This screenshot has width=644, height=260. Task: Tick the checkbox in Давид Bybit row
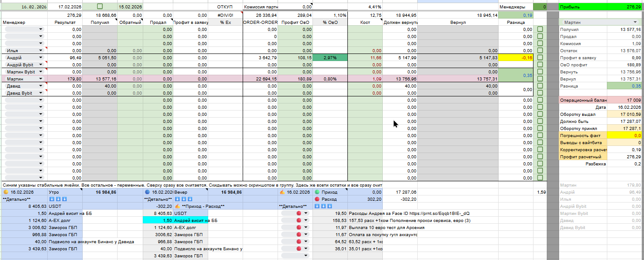540,93
